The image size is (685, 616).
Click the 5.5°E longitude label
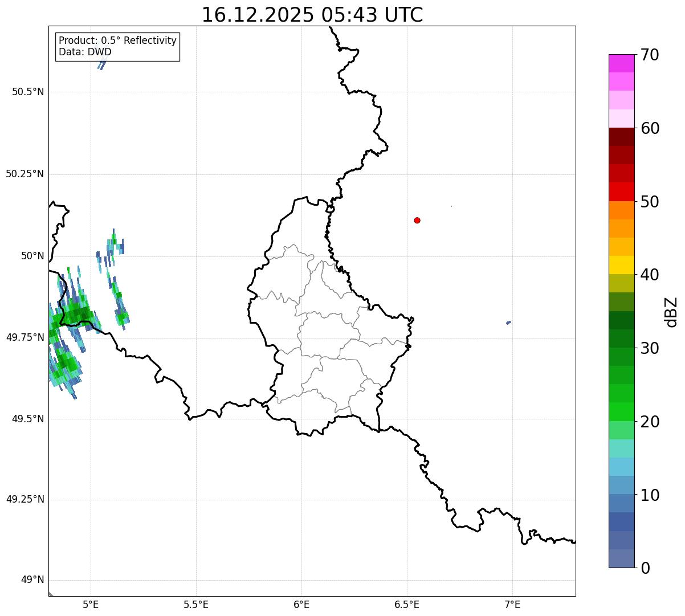point(196,604)
